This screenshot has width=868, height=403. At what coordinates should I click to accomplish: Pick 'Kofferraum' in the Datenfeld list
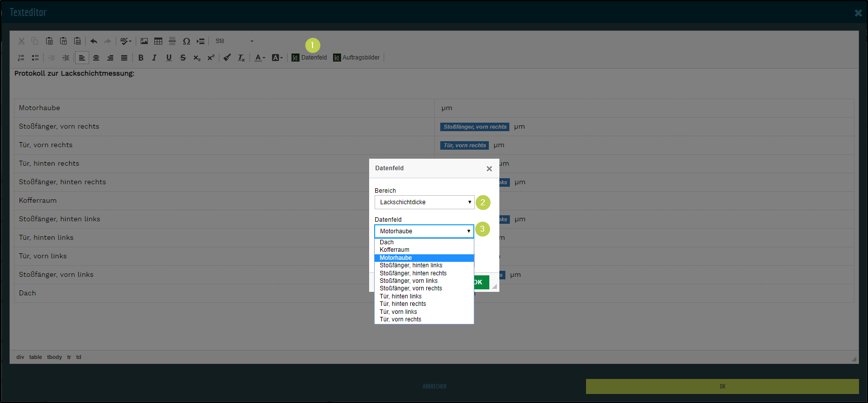[x=394, y=250]
